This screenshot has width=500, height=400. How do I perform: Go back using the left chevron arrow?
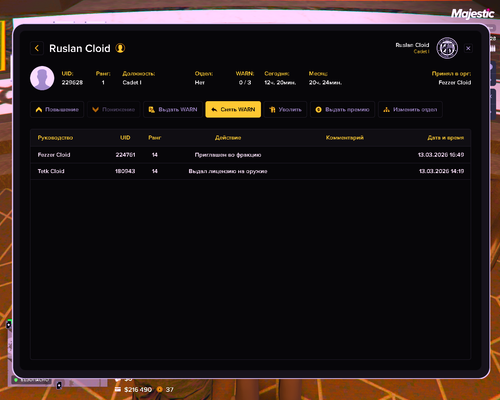click(37, 48)
